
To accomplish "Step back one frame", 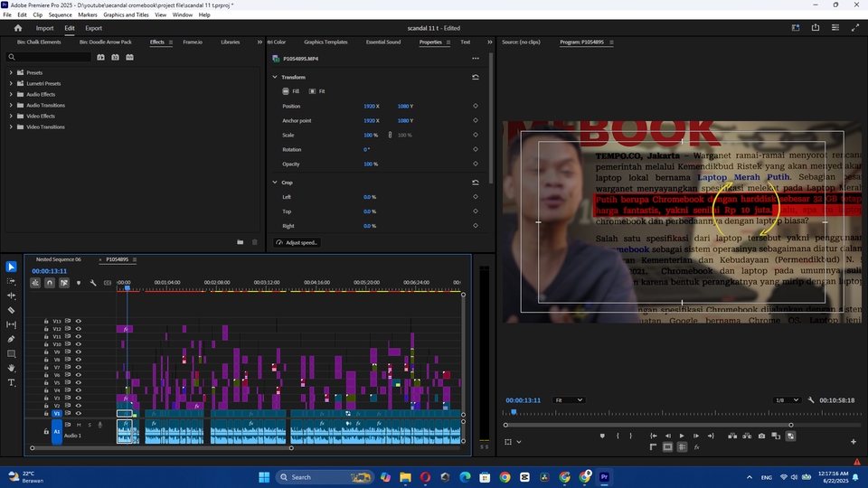I will click(667, 436).
